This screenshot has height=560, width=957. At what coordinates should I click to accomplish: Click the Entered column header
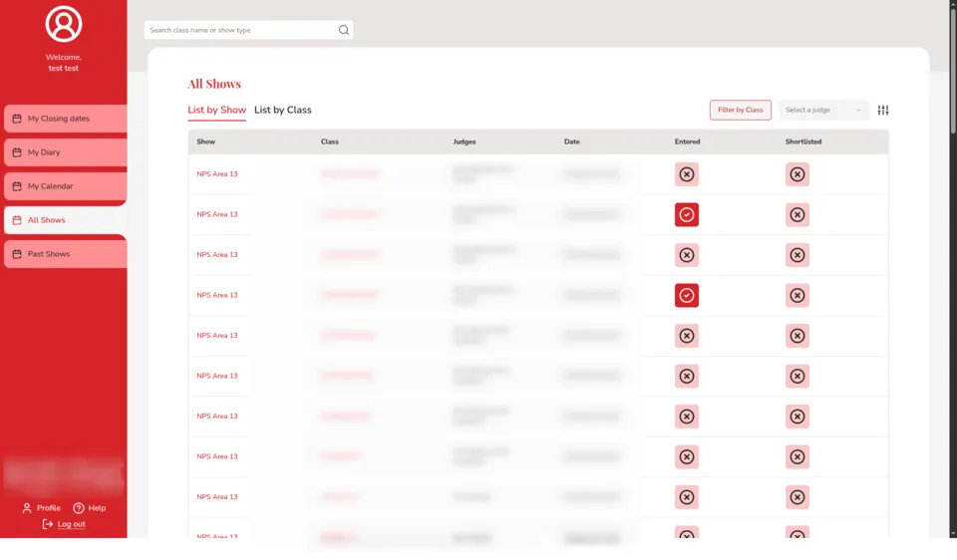(687, 141)
